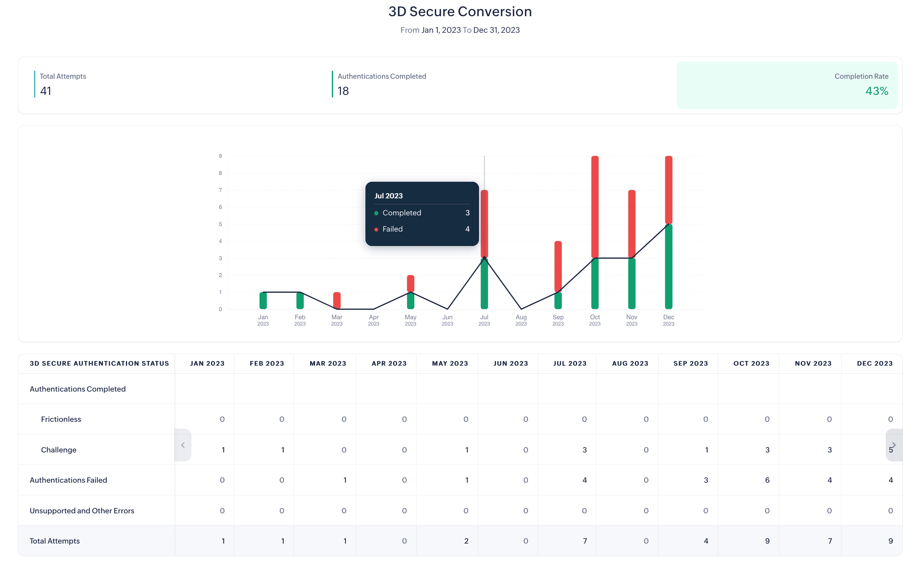The width and height of the screenshot is (924, 561).
Task: Click the table scroll-left chevron arrow
Action: (x=183, y=445)
